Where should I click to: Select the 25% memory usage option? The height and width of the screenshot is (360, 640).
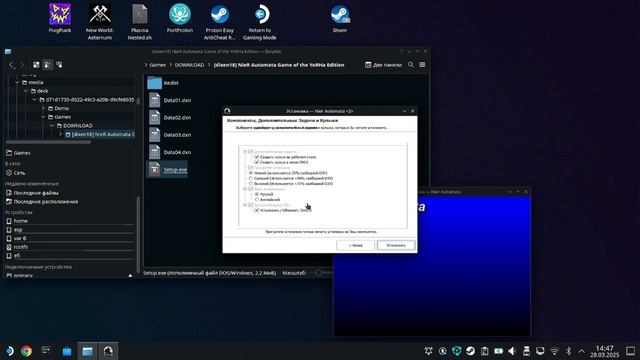[x=251, y=173]
